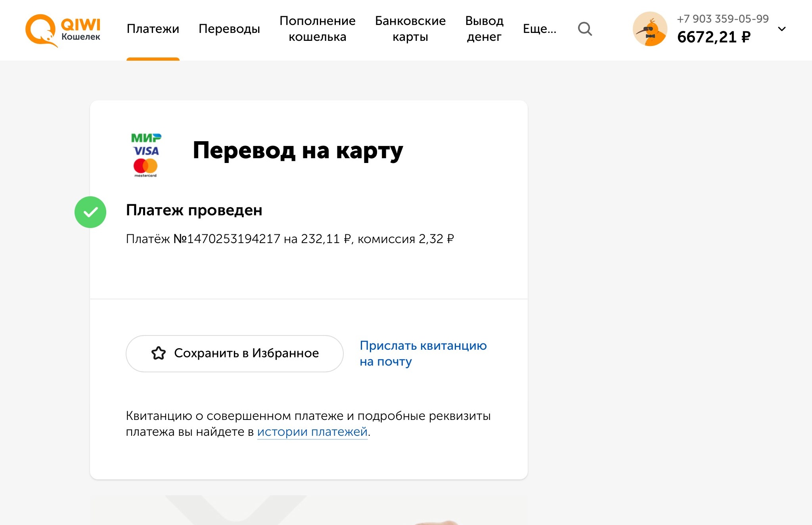
Task: Expand the Еще... menu
Action: (540, 29)
